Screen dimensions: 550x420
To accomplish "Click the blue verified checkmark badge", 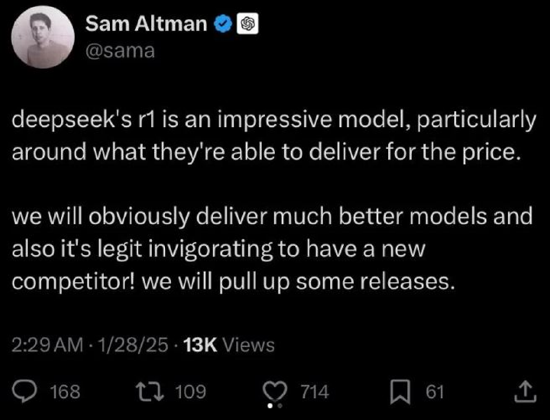I will [223, 25].
